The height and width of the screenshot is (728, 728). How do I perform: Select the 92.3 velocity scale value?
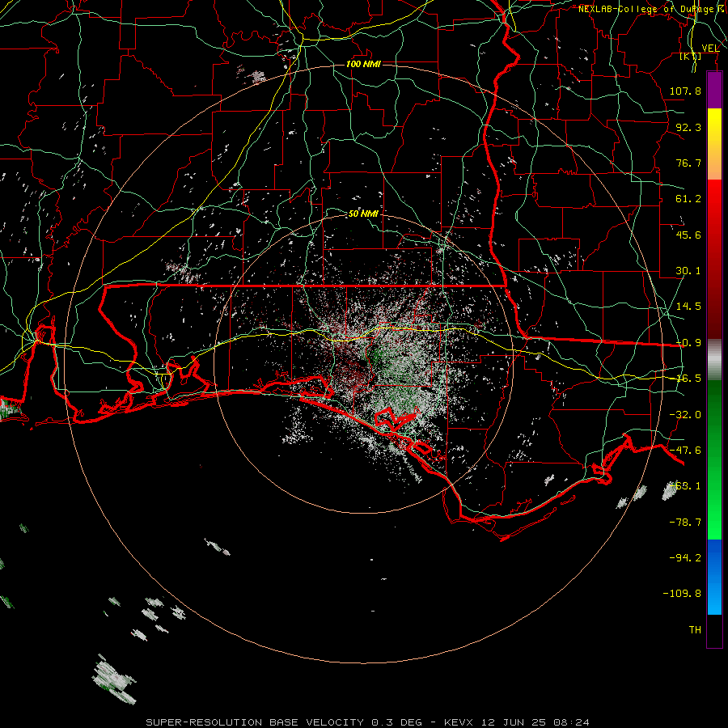pos(688,127)
